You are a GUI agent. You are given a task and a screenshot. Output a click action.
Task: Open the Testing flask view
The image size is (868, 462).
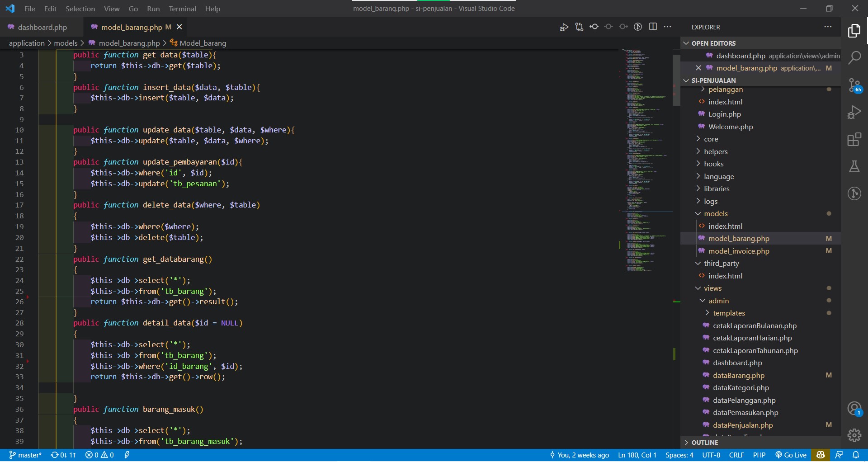click(854, 166)
